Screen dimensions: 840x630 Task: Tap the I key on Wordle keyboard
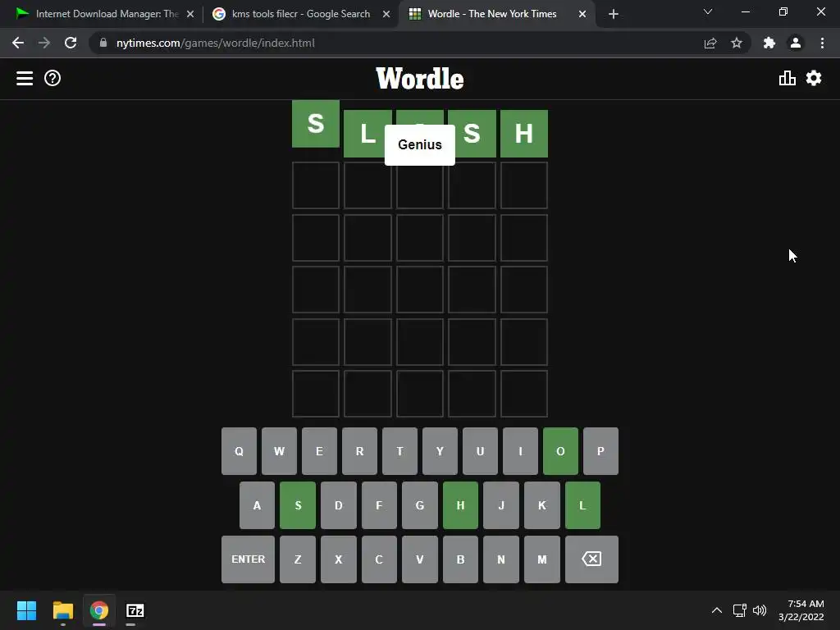[x=520, y=451]
